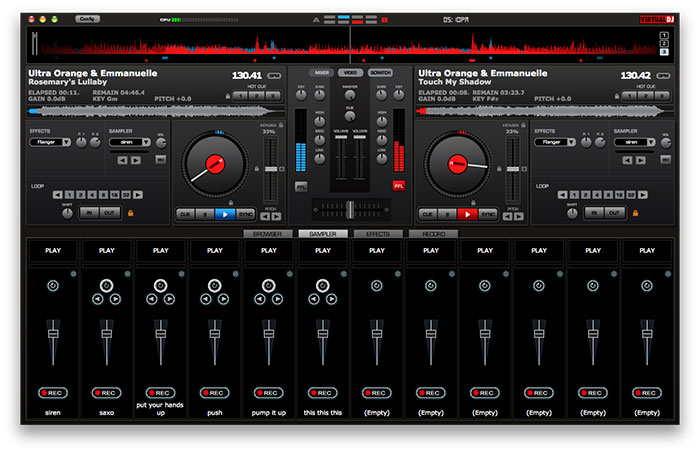Toggle the red PFL on right channel
Image resolution: width=700 pixels, height=453 pixels.
[399, 186]
